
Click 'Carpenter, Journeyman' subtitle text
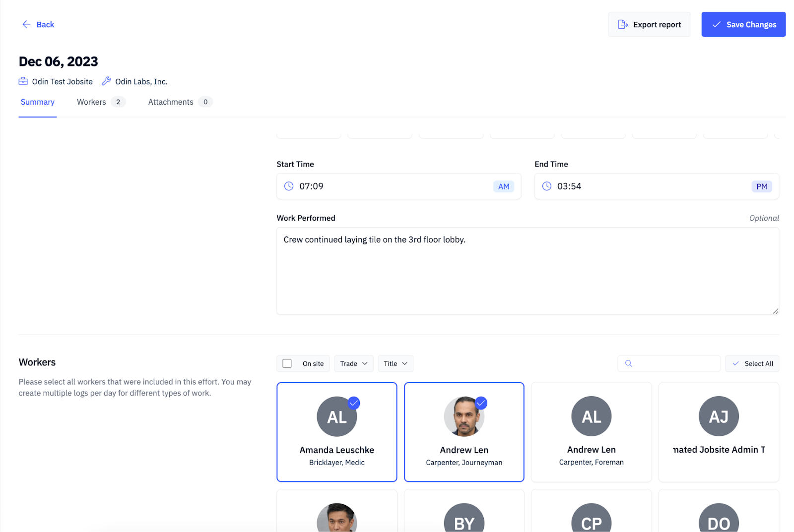click(464, 463)
